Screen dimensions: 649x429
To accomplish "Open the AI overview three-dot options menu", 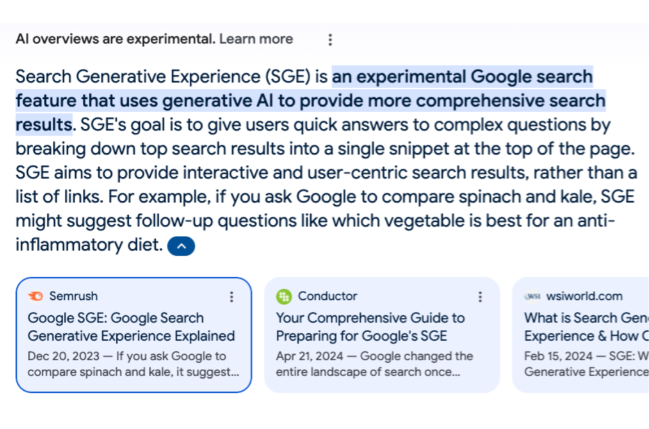I will coord(330,40).
